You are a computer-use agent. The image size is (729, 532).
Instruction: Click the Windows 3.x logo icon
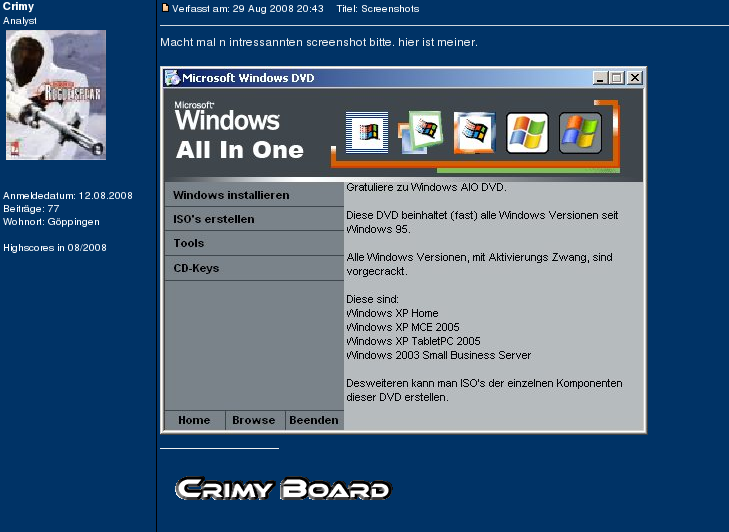[x=367, y=133]
